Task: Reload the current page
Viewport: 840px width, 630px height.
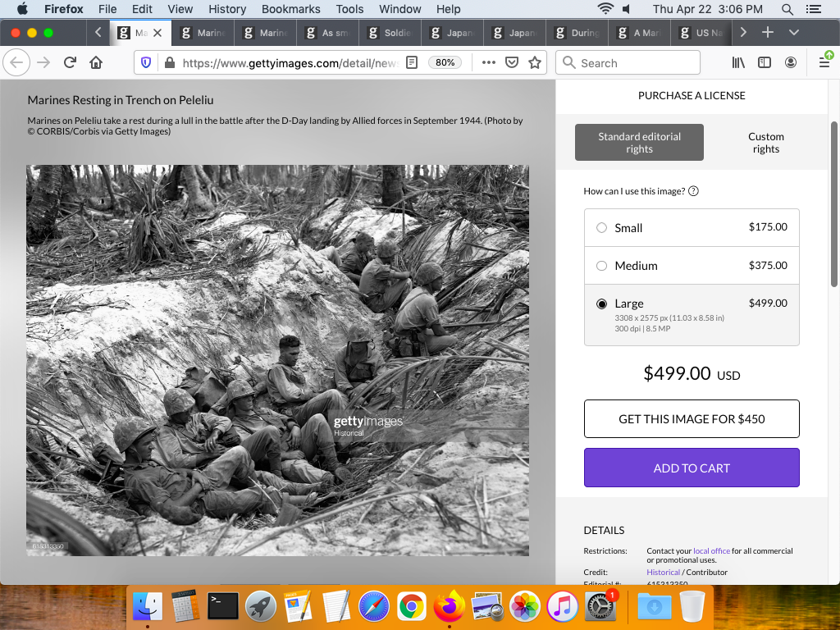Action: coord(70,62)
